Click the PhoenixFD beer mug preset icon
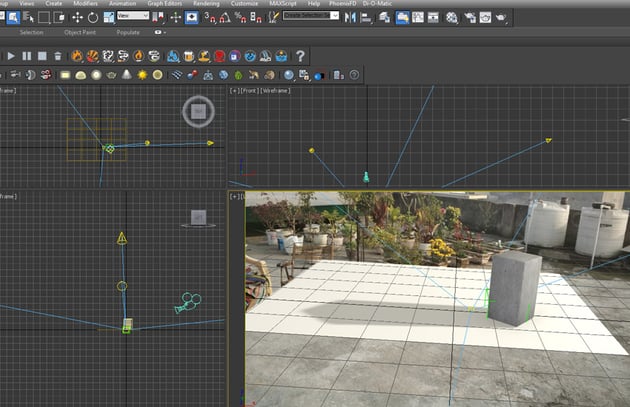630x407 pixels. click(x=188, y=56)
